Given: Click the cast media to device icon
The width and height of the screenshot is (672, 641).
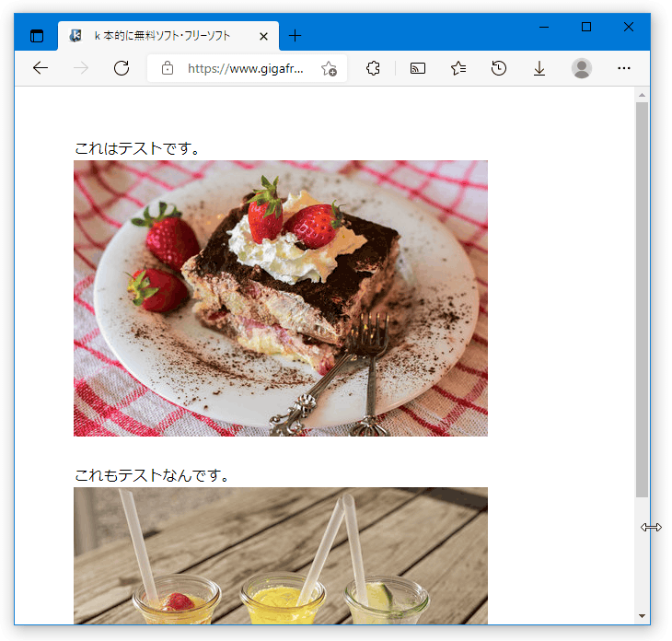Looking at the screenshot, I should coord(417,68).
